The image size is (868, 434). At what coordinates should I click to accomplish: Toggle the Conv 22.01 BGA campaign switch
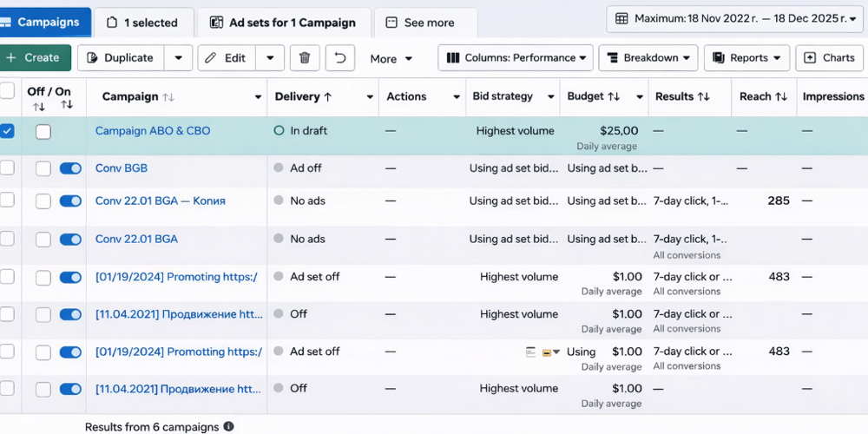point(70,240)
